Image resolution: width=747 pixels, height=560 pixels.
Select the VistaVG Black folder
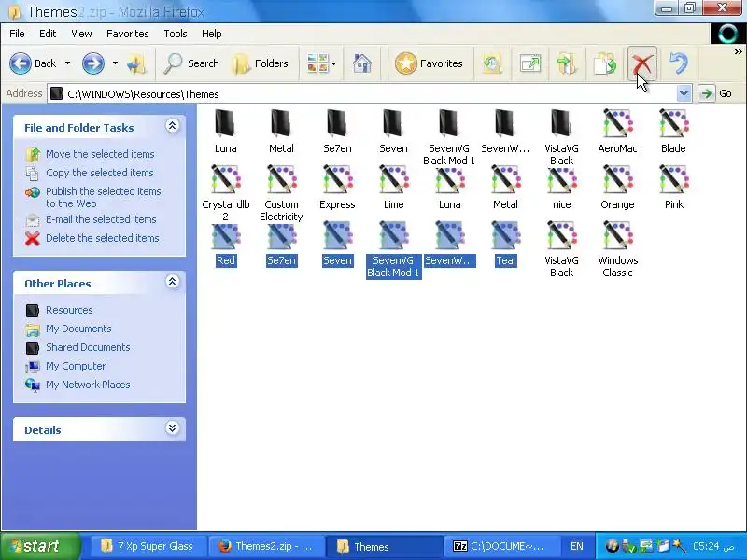(x=561, y=124)
